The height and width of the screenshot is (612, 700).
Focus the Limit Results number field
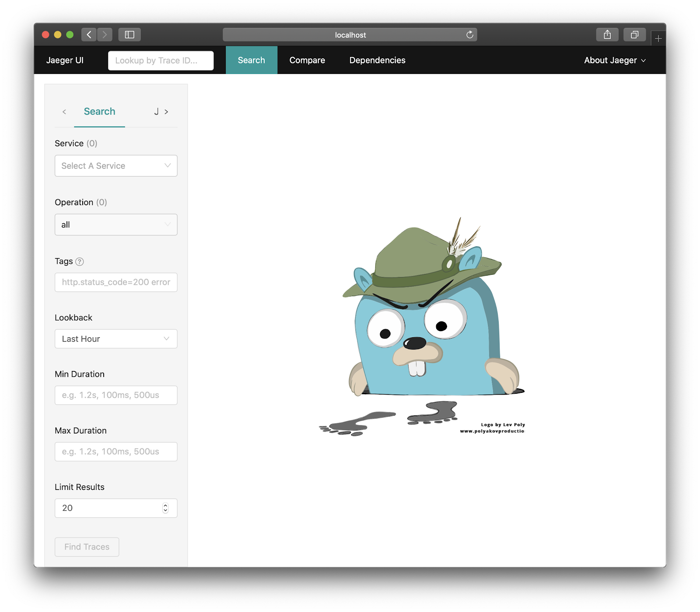pos(116,508)
